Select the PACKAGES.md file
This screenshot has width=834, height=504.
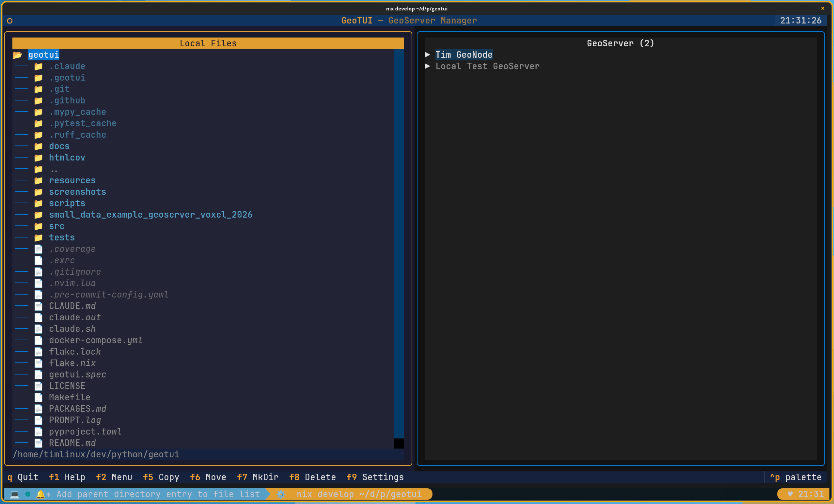point(77,409)
